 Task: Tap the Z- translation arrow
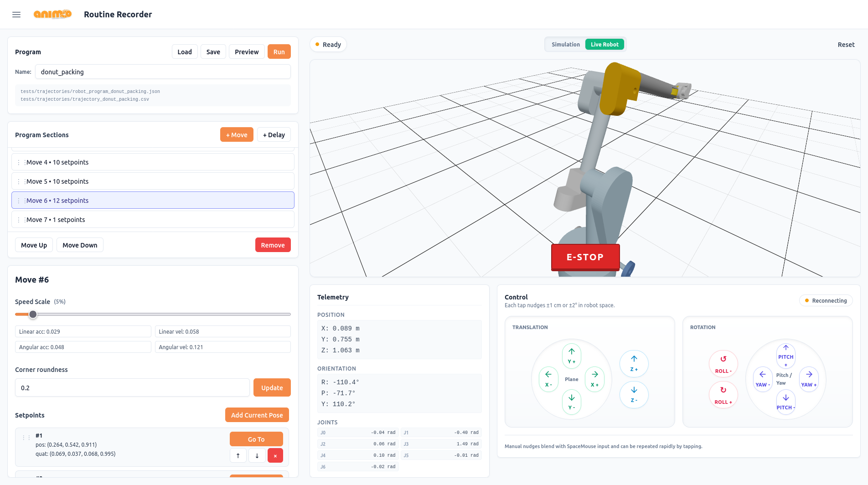[x=634, y=394]
